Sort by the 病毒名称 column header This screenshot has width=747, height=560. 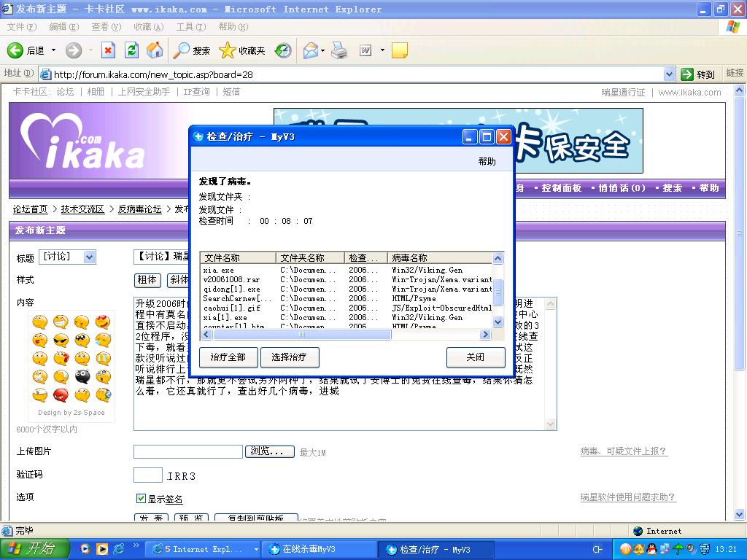point(441,257)
